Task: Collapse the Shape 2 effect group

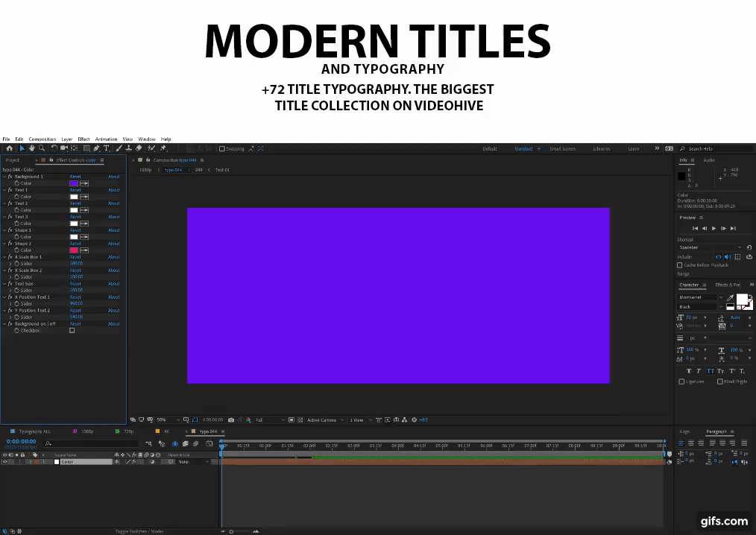Action: (x=4, y=244)
